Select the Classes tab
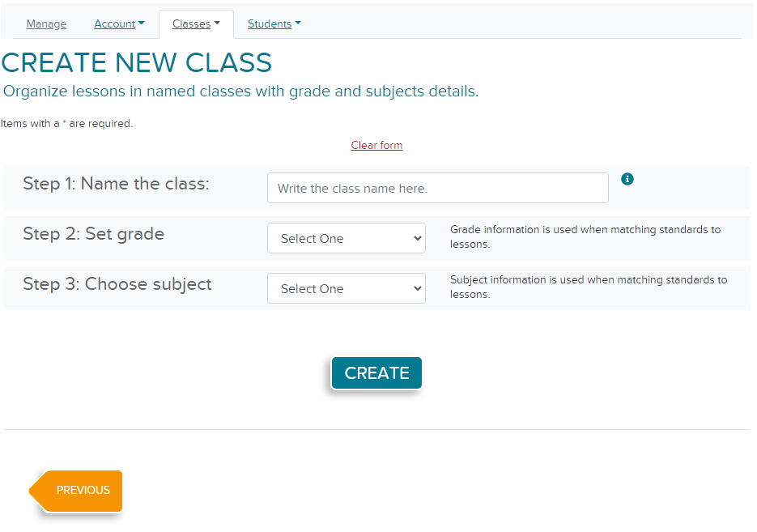 [x=196, y=23]
